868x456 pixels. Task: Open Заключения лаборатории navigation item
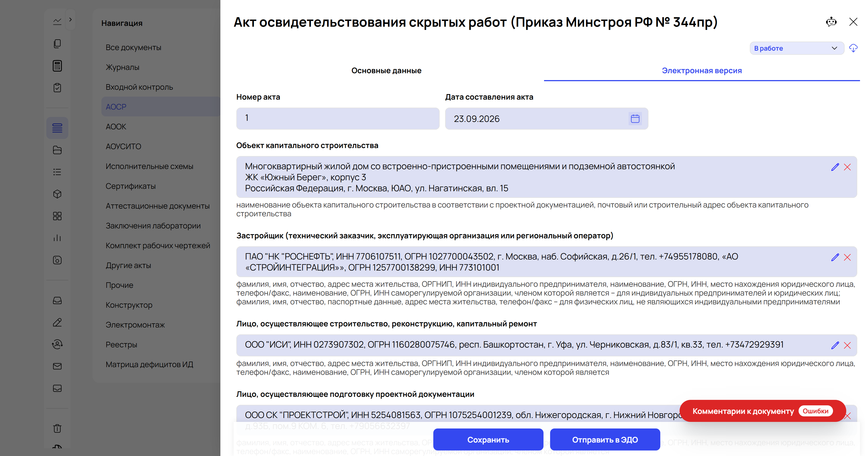point(153,226)
